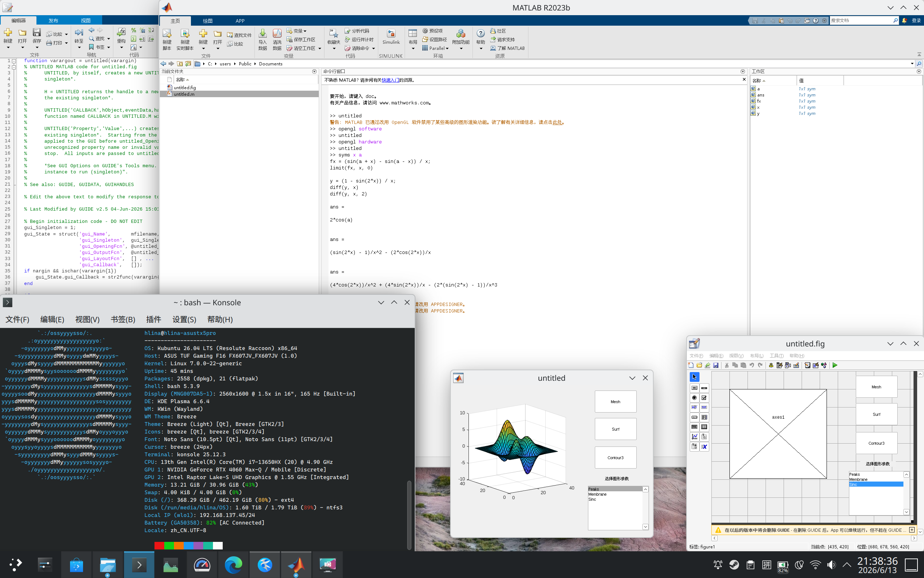The image size is (924, 578).
Task: Pick the Radio Button tool in GUIDE palette
Action: click(x=694, y=398)
